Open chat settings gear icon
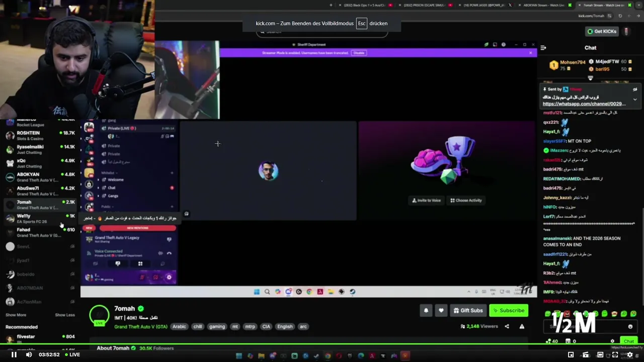Viewport: 644px width, 362px height. [x=612, y=341]
